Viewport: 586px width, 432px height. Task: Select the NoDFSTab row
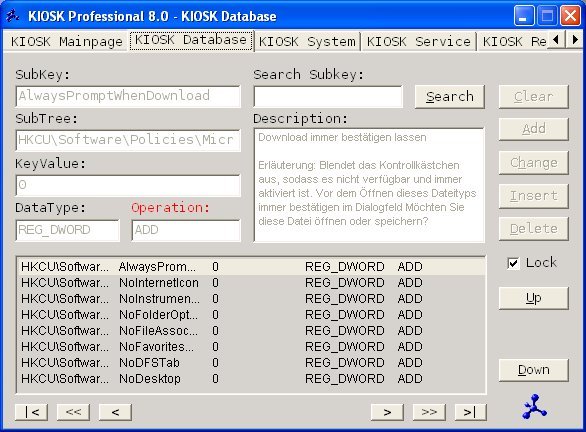coord(252,363)
